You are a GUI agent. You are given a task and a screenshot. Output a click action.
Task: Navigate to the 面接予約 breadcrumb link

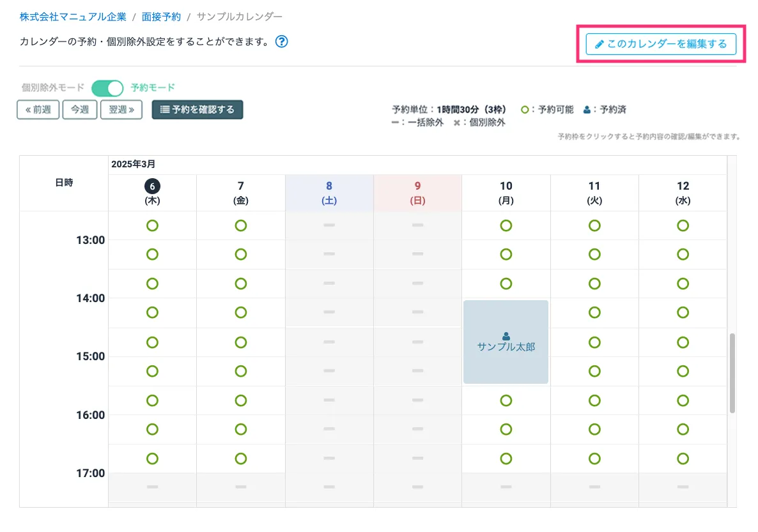[161, 17]
